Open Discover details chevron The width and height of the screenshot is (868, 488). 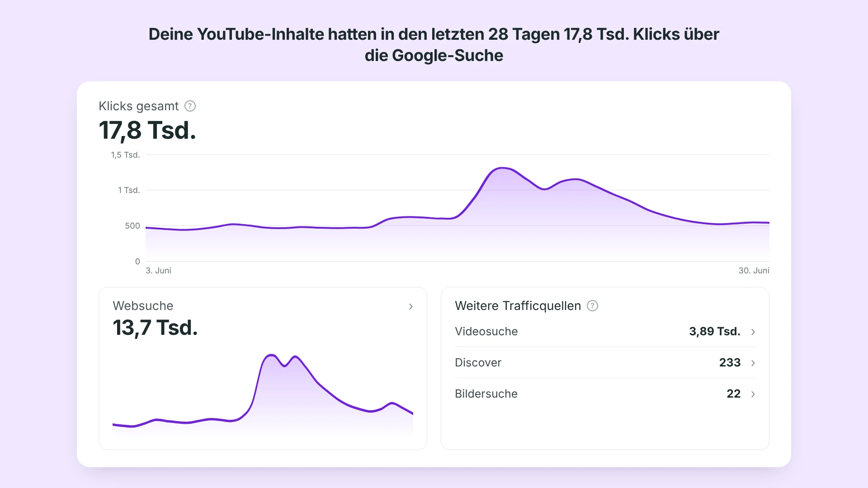(753, 363)
